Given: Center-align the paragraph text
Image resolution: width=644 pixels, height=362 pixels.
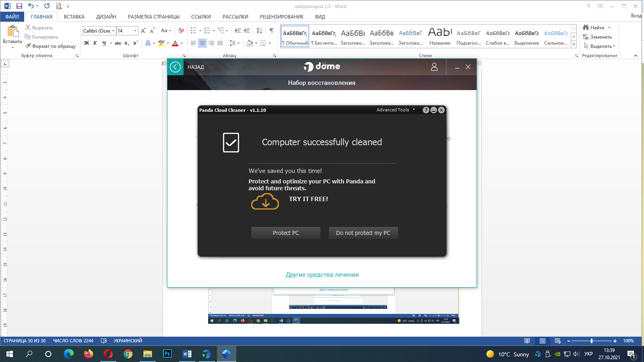Looking at the screenshot, I should point(202,43).
